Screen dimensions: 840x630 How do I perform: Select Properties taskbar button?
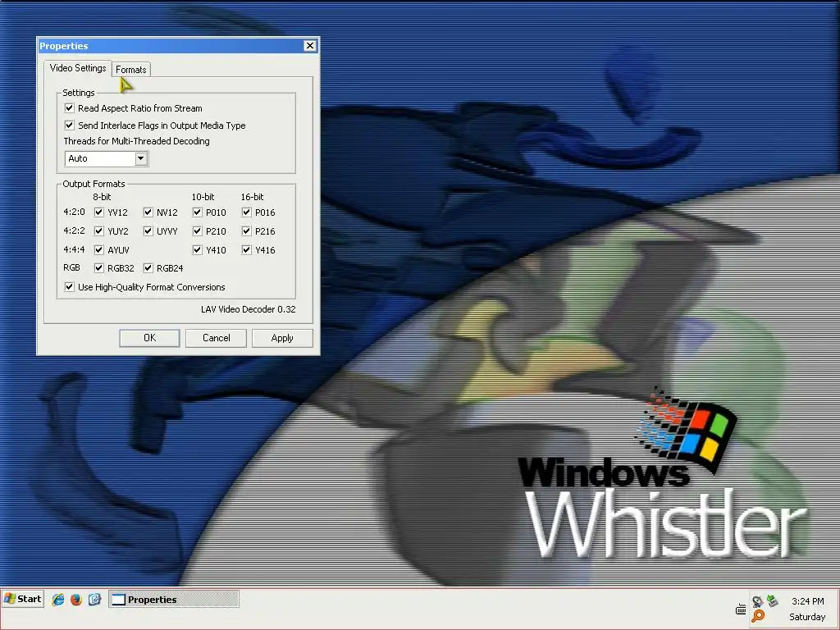coord(174,600)
